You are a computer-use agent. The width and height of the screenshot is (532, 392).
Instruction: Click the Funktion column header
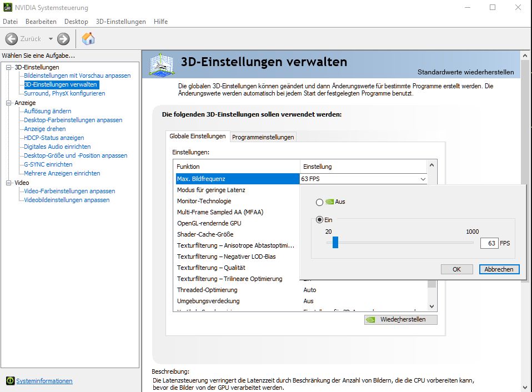[237, 167]
